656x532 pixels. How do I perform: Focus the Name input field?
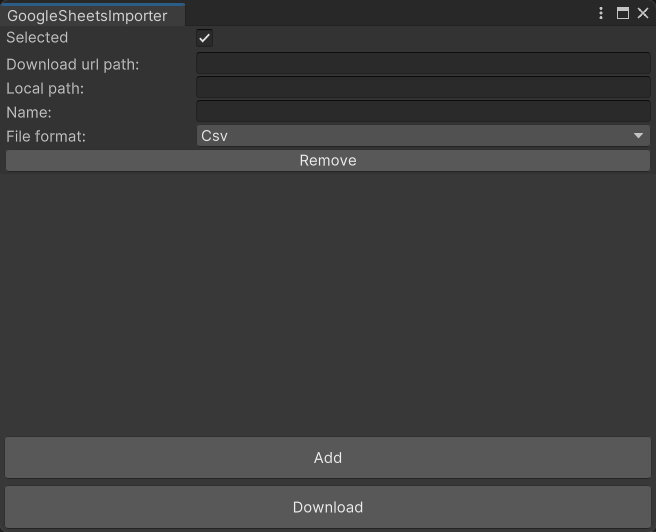[x=423, y=111]
